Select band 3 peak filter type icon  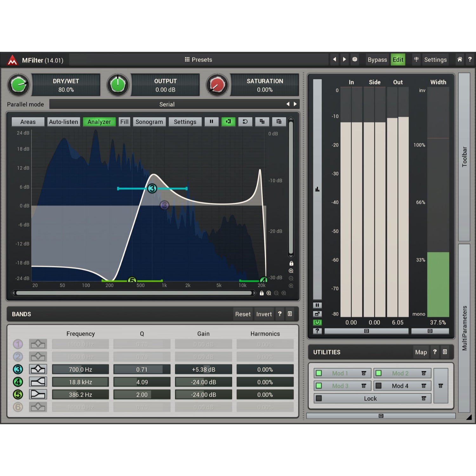coord(38,369)
